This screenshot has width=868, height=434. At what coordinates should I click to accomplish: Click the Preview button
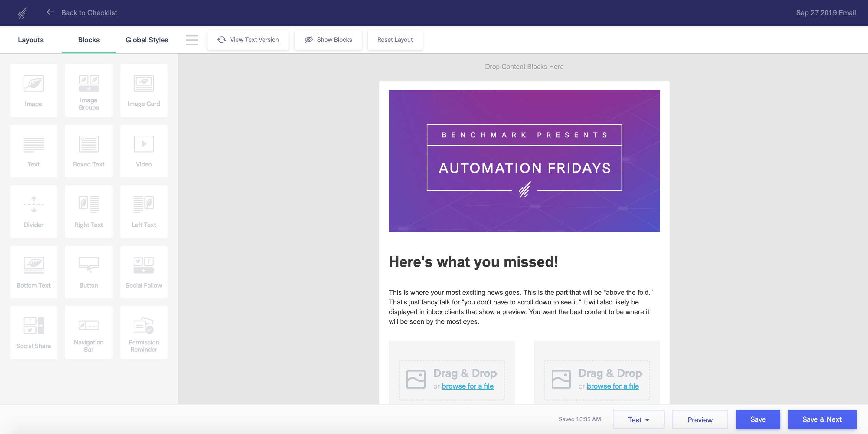pos(700,420)
